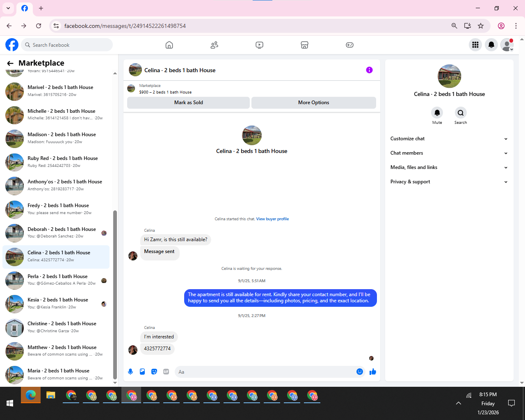Reload the page

[x=39, y=26]
